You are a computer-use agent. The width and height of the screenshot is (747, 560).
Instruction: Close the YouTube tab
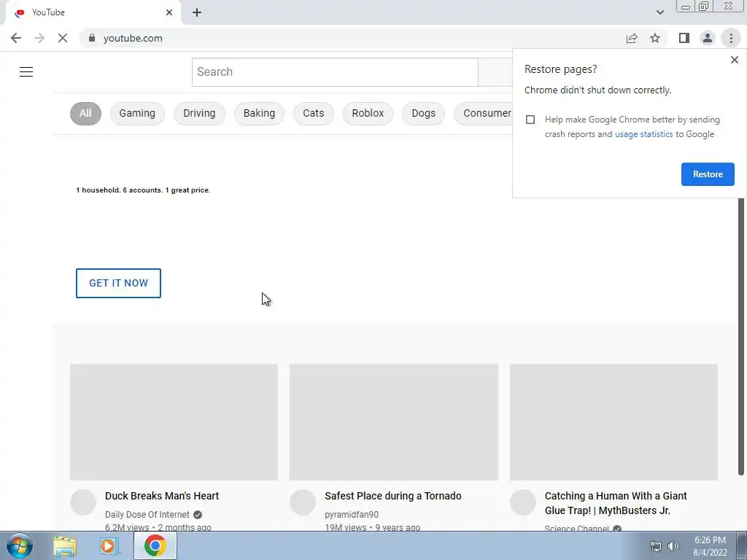[169, 12]
